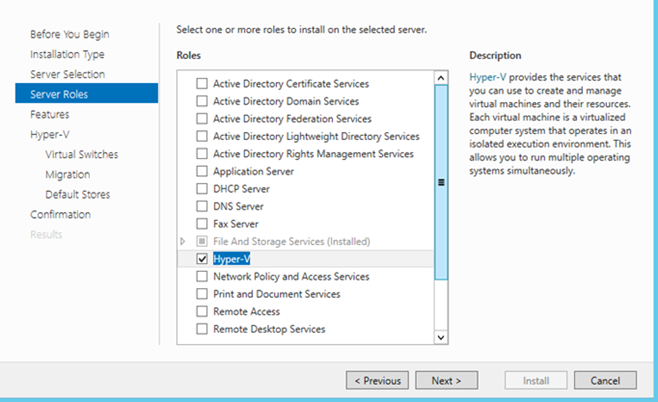Image resolution: width=658 pixels, height=402 pixels.
Task: Jump to Before You Begin page
Action: (70, 34)
